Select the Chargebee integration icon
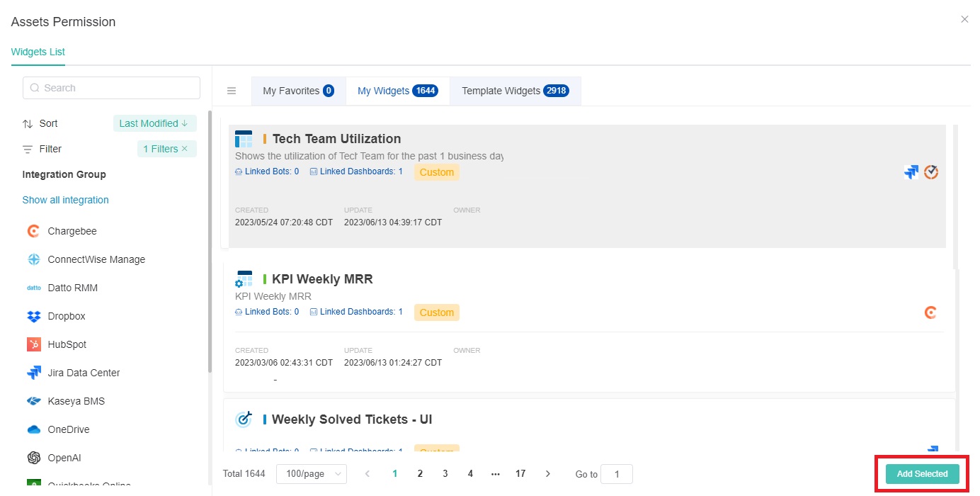Screen dimensions: 980x496 pyautogui.click(x=33, y=231)
